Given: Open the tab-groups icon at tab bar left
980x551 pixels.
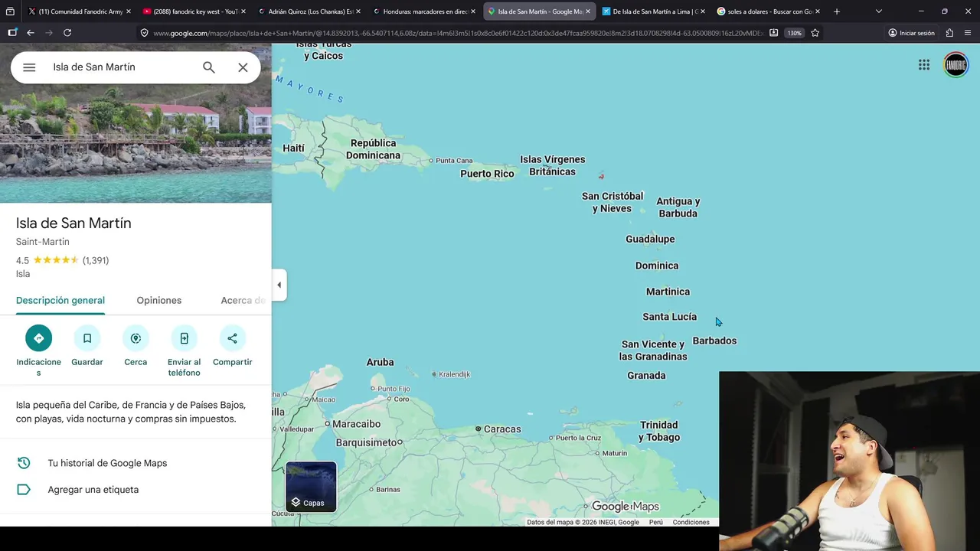Looking at the screenshot, I should point(10,11).
